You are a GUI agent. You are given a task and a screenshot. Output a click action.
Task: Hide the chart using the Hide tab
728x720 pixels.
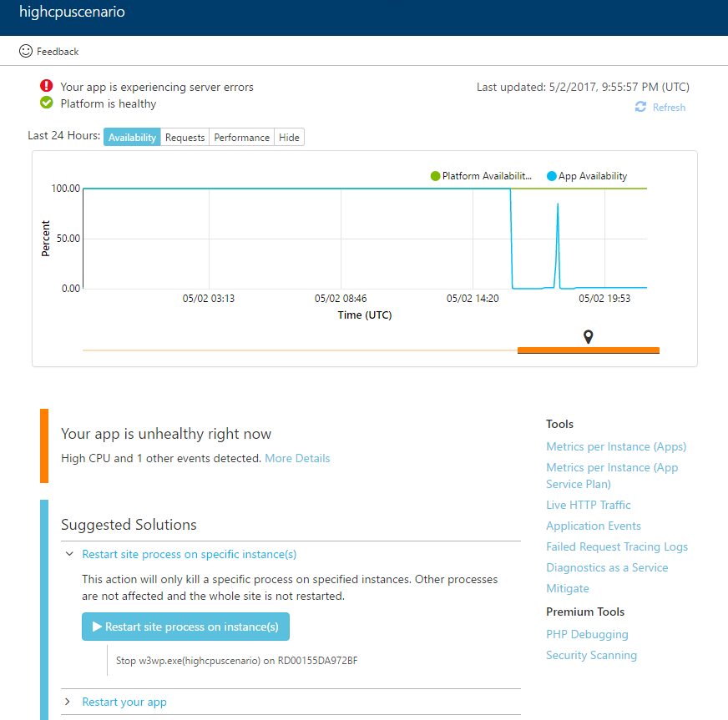tap(289, 138)
